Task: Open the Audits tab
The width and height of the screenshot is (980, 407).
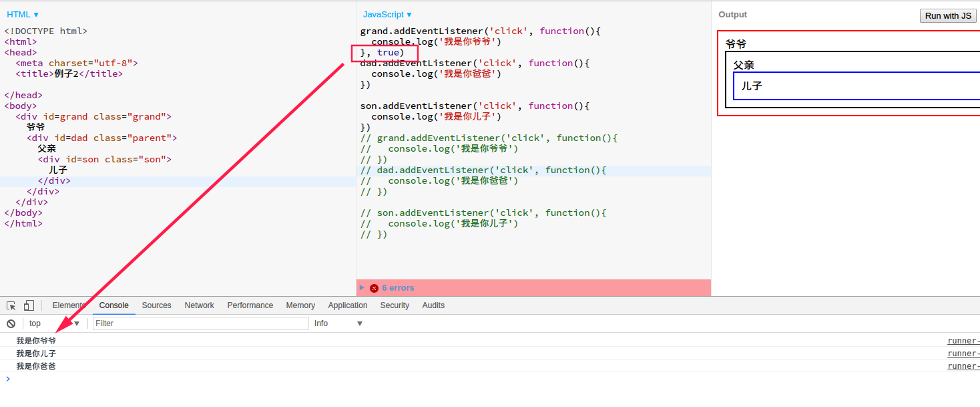Action: (433, 305)
